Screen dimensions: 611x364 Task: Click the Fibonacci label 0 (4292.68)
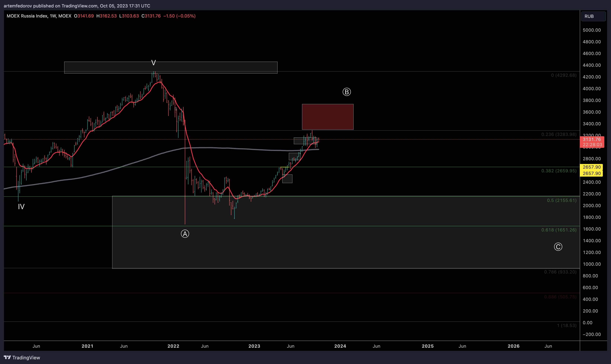564,75
